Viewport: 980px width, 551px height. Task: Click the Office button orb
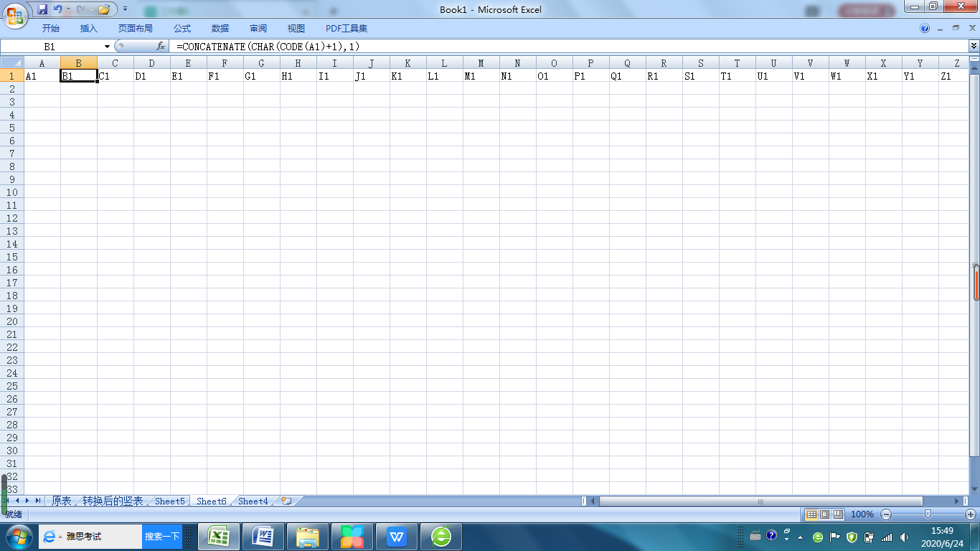point(15,14)
